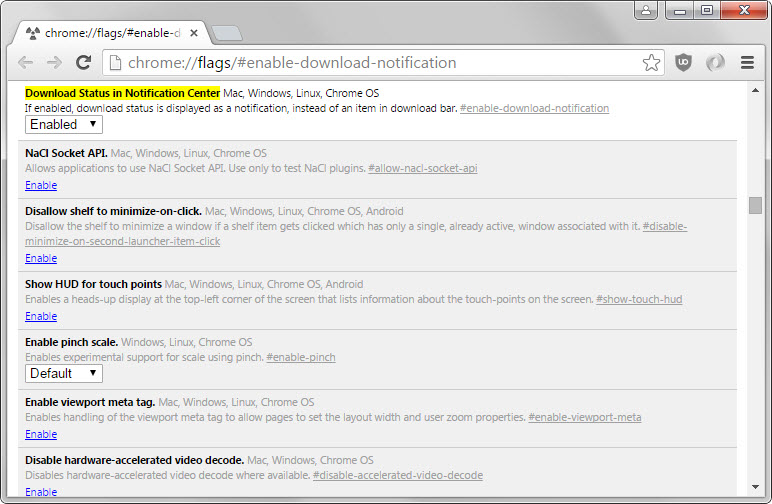Image resolution: width=772 pixels, height=504 pixels.
Task: Open the uBlock shield extension icon
Action: click(683, 63)
